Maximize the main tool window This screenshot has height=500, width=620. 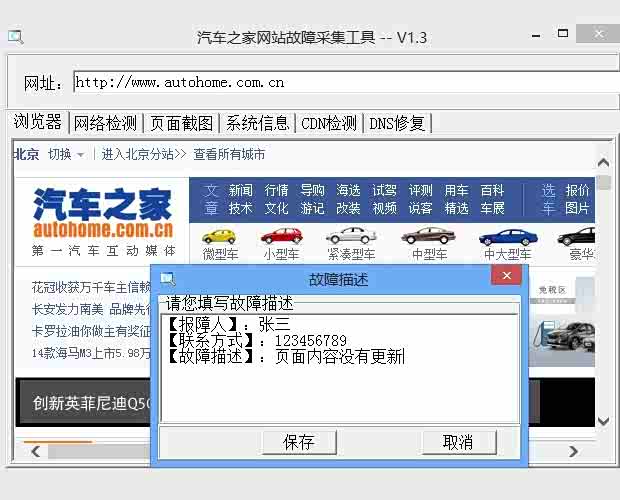point(563,34)
